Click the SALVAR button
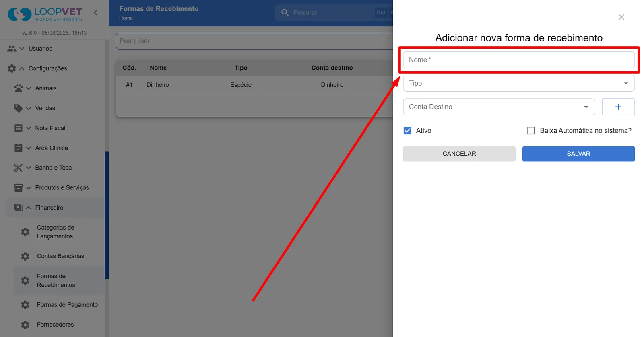The height and width of the screenshot is (337, 644). [578, 154]
